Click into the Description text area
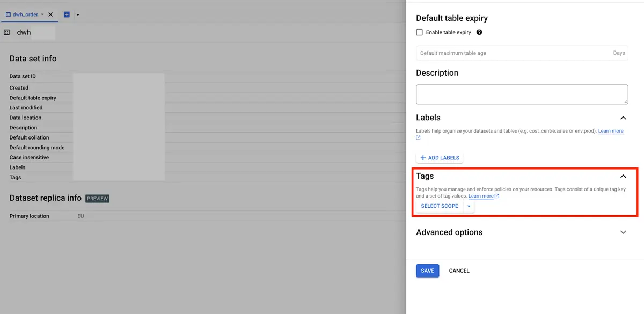Screen dimensions: 644x314 522,94
